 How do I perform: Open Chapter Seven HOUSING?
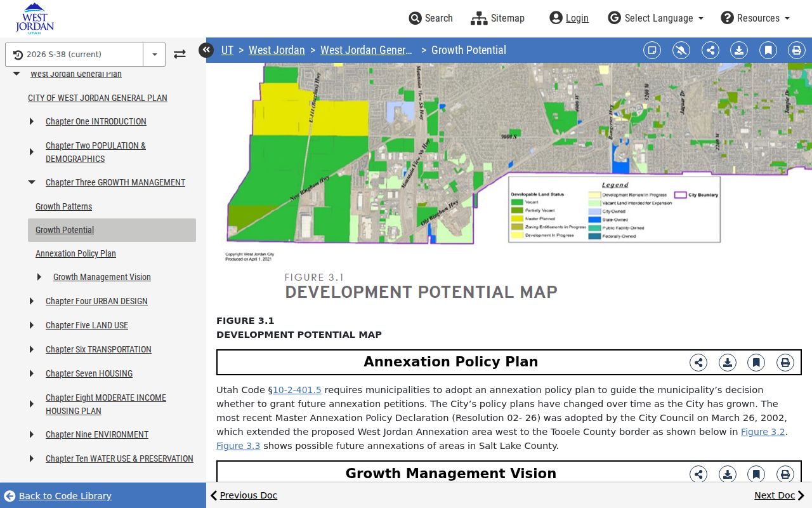pyautogui.click(x=89, y=373)
